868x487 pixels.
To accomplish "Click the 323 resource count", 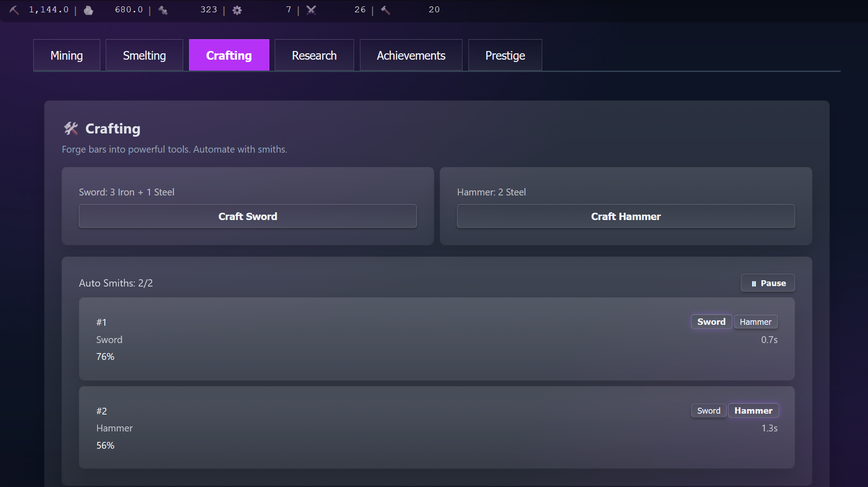I will (x=209, y=10).
